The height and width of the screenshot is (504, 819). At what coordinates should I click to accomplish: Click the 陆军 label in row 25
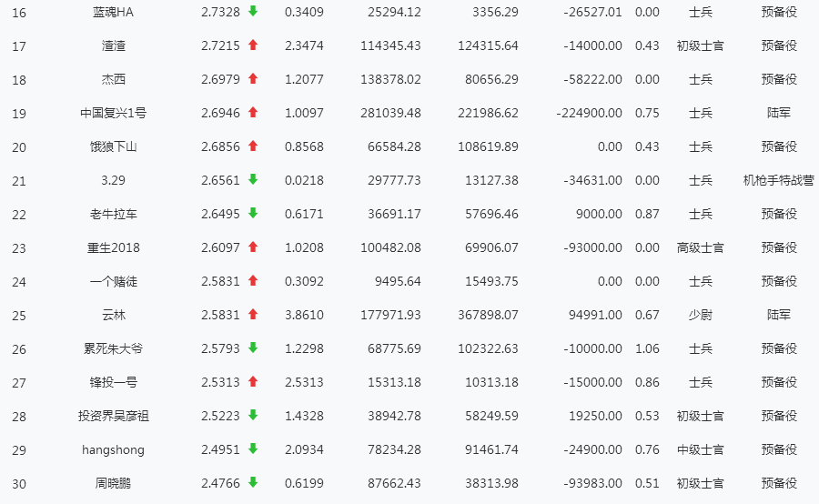point(778,315)
